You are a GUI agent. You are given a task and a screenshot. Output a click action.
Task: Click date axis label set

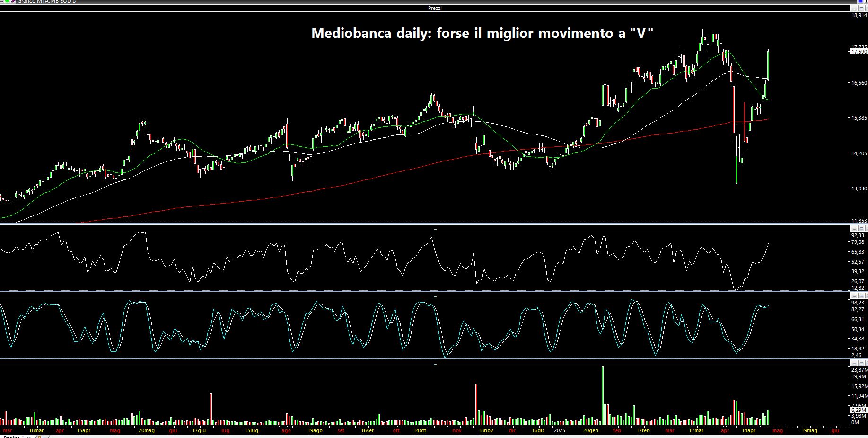click(x=341, y=431)
